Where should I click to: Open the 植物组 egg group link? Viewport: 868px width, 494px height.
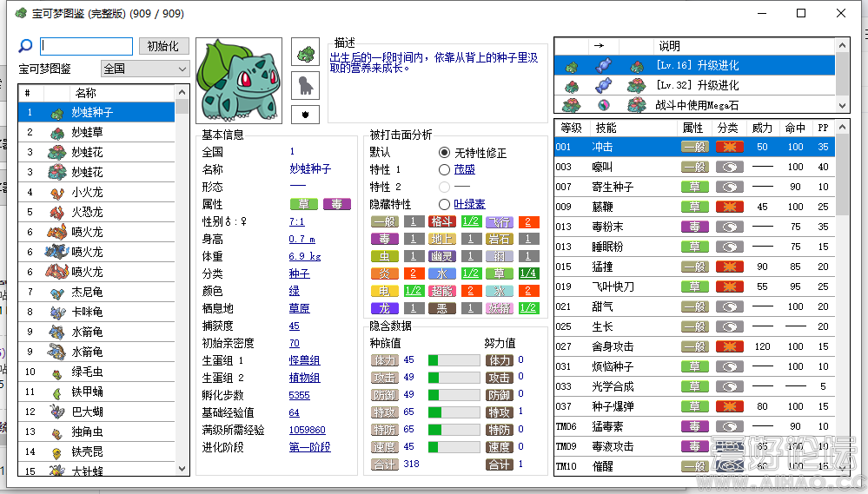pyautogui.click(x=304, y=378)
